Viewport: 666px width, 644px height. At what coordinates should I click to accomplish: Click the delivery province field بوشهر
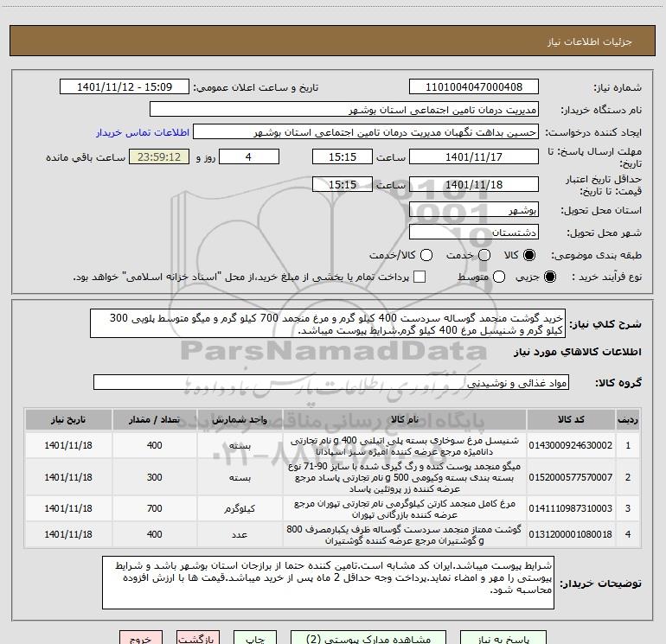[x=474, y=210]
